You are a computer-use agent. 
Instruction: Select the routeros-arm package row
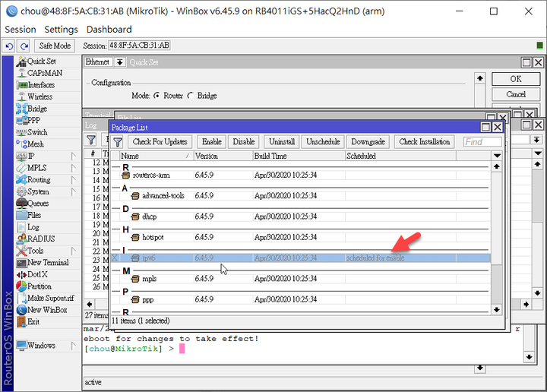pos(301,175)
